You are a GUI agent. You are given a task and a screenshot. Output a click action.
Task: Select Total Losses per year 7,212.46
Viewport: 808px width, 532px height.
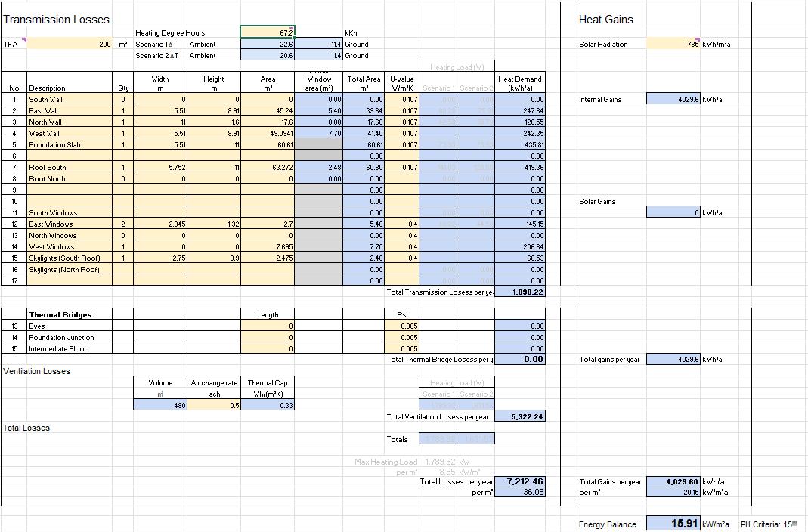coord(520,481)
